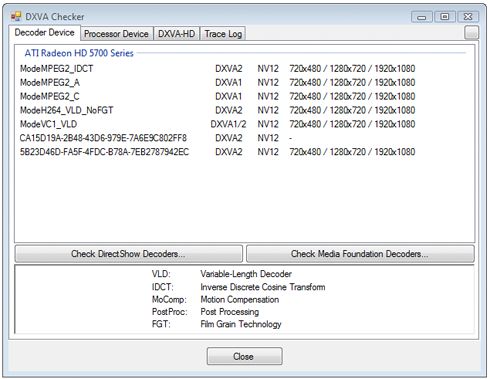The image size is (490, 379).
Task: Click the Close button at the bottom
Action: pyautogui.click(x=244, y=356)
